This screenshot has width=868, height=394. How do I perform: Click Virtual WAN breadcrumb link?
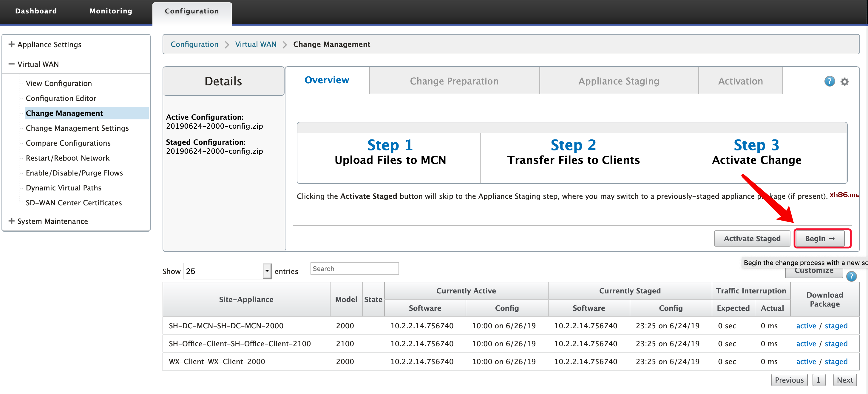pos(255,44)
